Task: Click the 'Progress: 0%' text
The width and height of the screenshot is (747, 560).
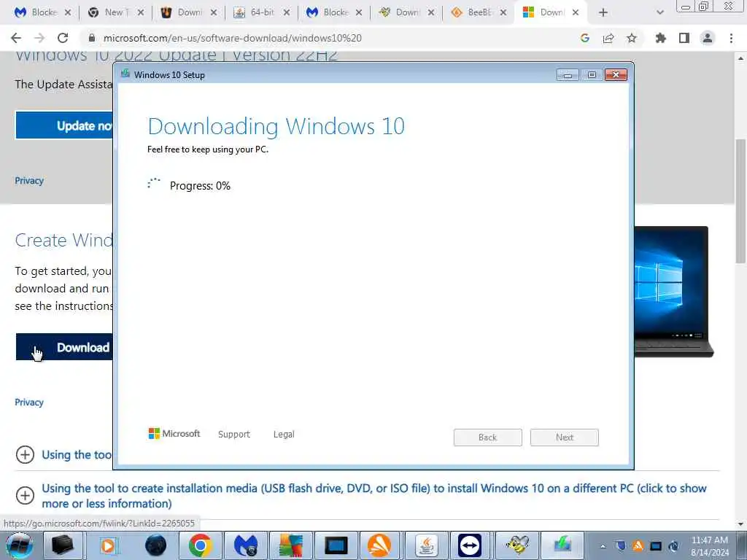Action: [200, 186]
